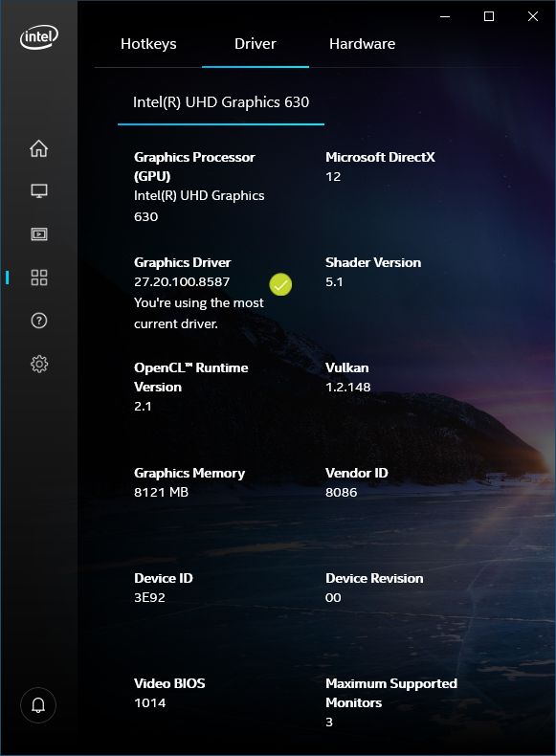Click the Shader Version heading
Screen dimensions: 556x756
[373, 263]
